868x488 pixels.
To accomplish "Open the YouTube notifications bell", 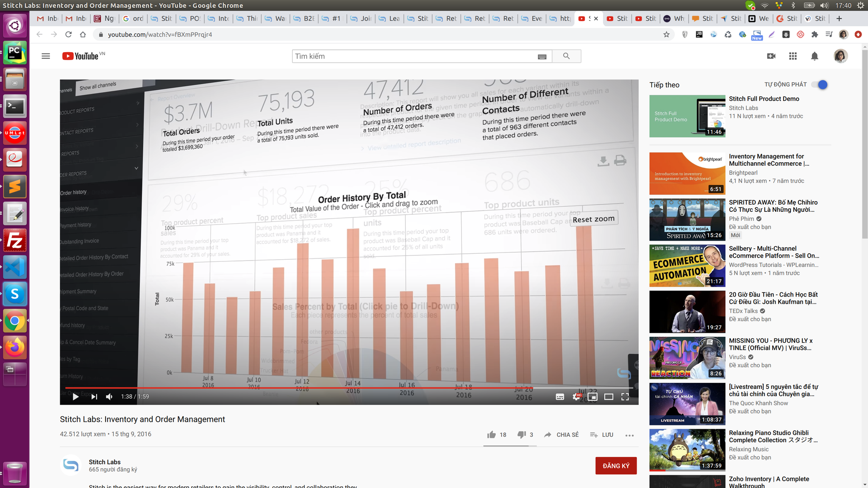I will coord(814,56).
